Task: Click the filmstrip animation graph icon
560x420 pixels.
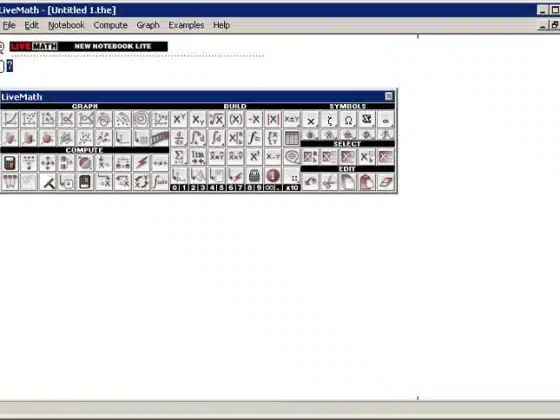Action: (x=160, y=138)
